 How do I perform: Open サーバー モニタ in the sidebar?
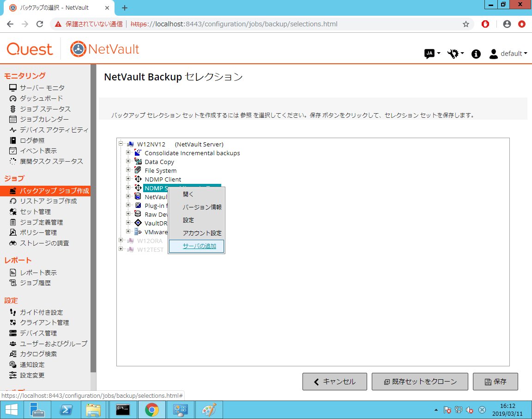tap(42, 88)
